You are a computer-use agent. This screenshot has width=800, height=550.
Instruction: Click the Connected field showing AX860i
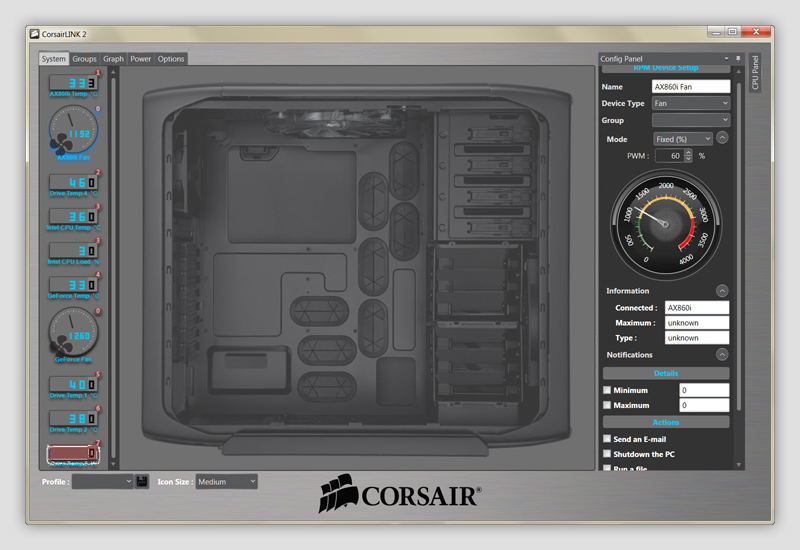coord(697,308)
